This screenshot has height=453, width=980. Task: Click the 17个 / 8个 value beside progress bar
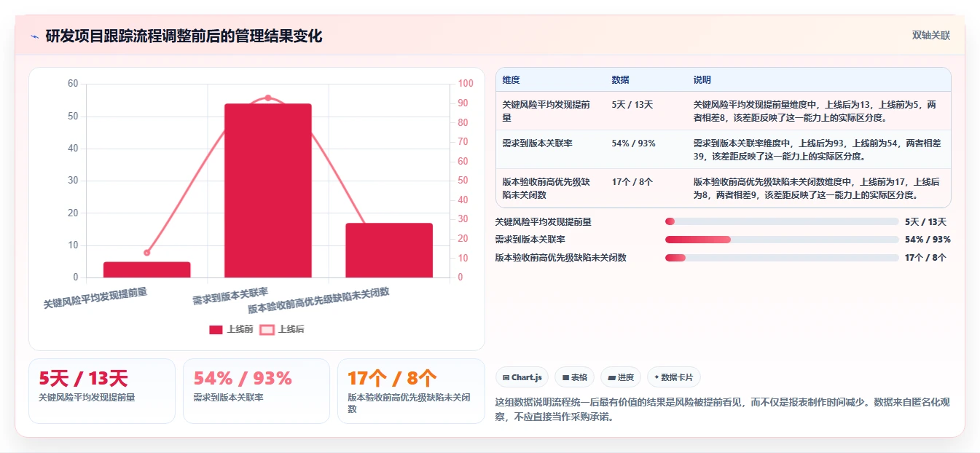(x=925, y=258)
